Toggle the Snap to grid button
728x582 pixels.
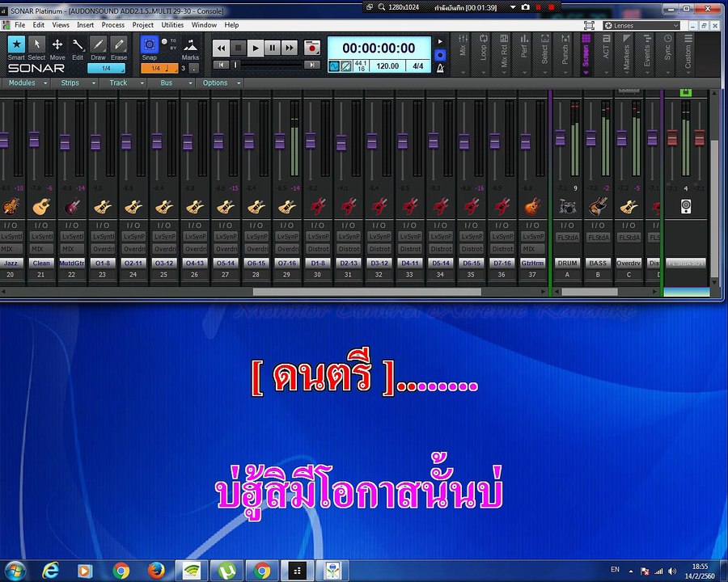(x=149, y=44)
